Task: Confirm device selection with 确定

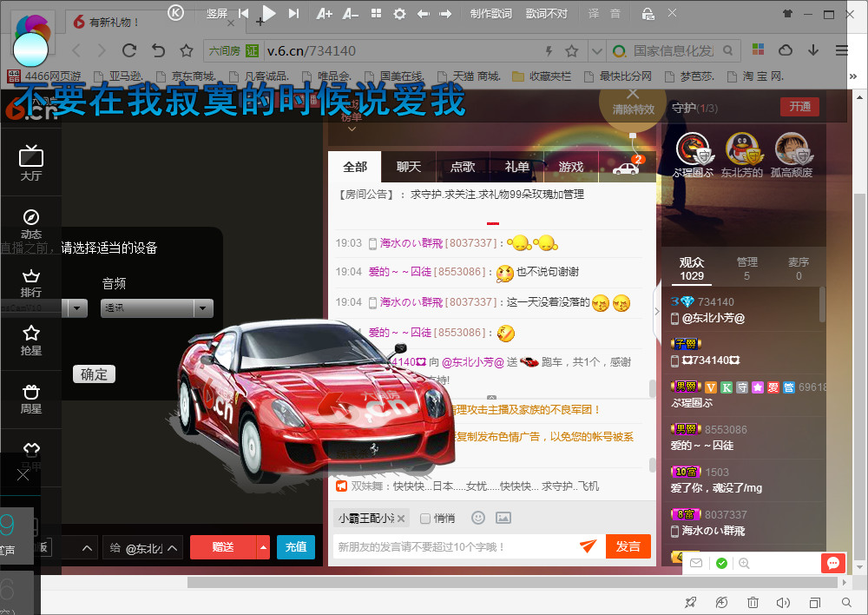Action: coord(94,374)
